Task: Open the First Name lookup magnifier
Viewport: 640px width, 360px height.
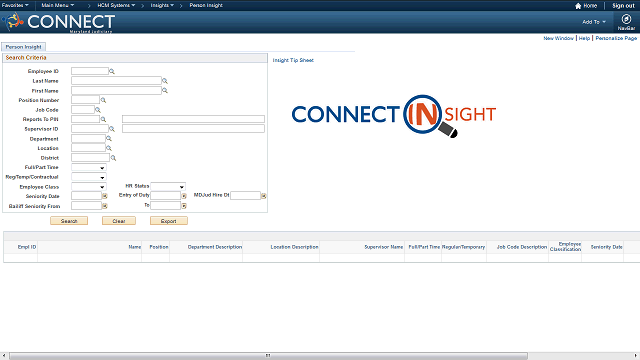Action: [x=165, y=91]
